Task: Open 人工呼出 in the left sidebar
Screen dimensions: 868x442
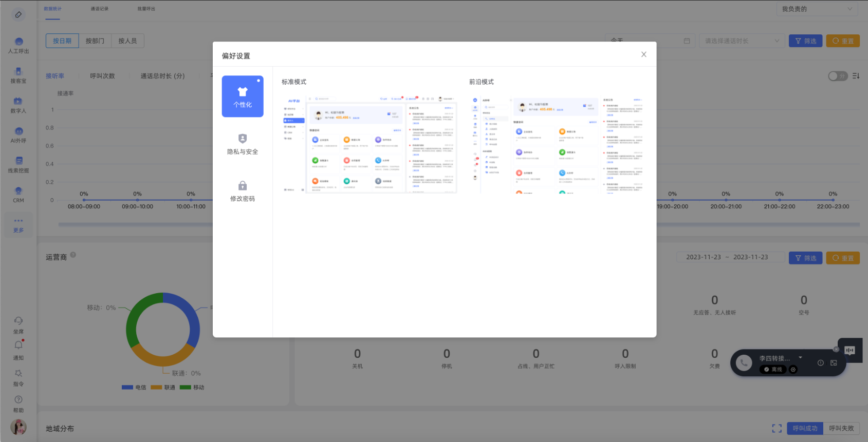Action: click(x=19, y=45)
